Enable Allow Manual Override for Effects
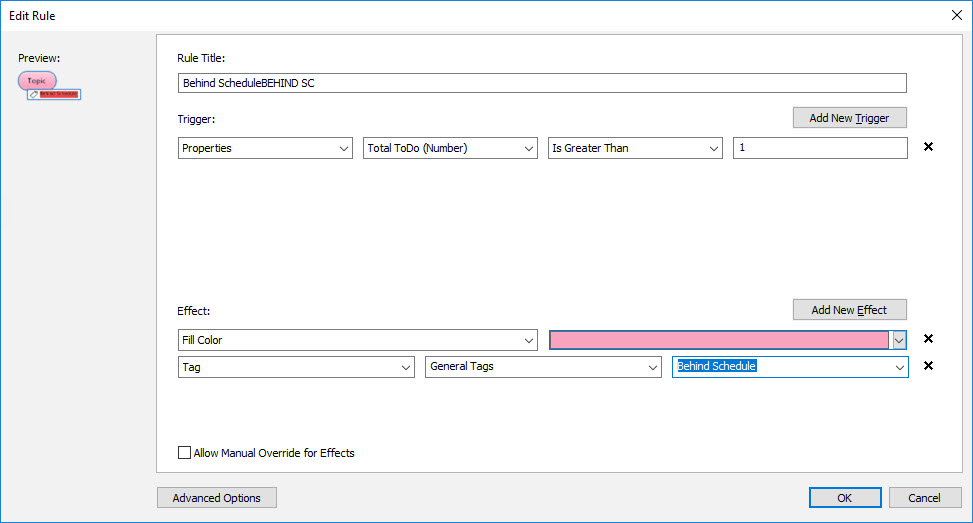Screen dimensions: 973x523 tap(184, 453)
